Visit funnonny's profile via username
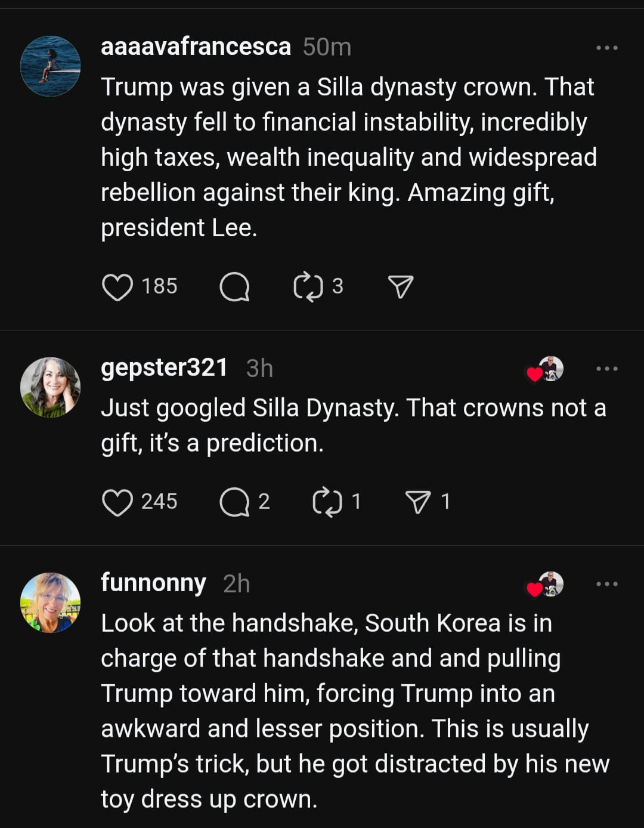Image resolution: width=644 pixels, height=828 pixels. point(153,583)
